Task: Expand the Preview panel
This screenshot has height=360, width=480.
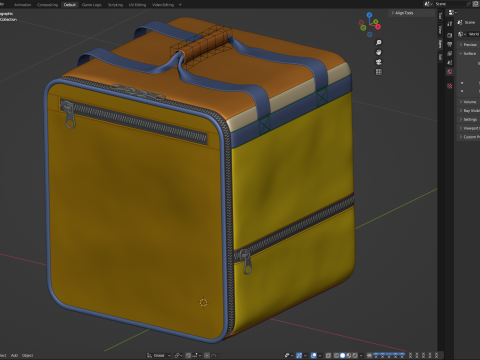Action: 469,45
